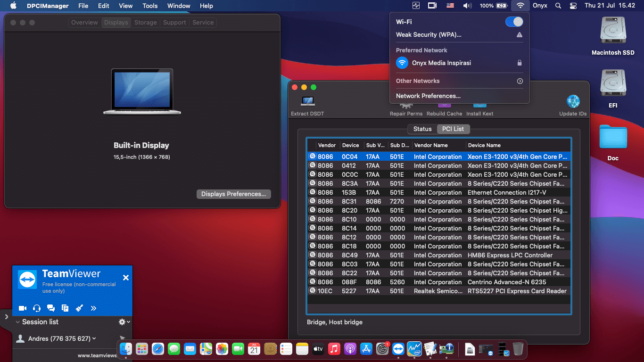644x362 pixels.
Task: Open the TeamViewer chat bubbles icon
Action: pyautogui.click(x=51, y=308)
